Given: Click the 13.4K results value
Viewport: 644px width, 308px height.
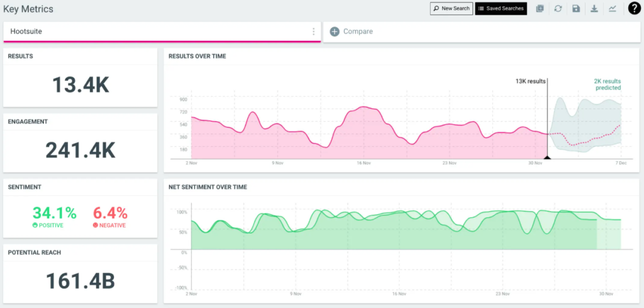Looking at the screenshot, I should click(80, 86).
